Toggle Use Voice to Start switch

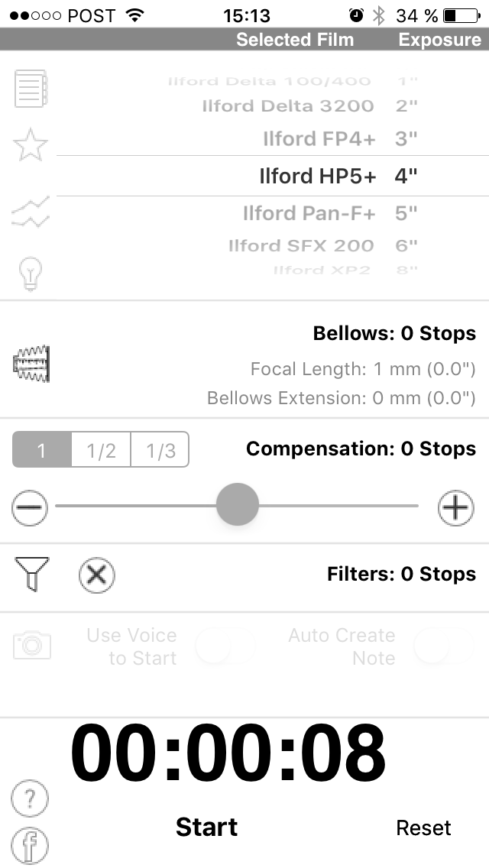225,647
